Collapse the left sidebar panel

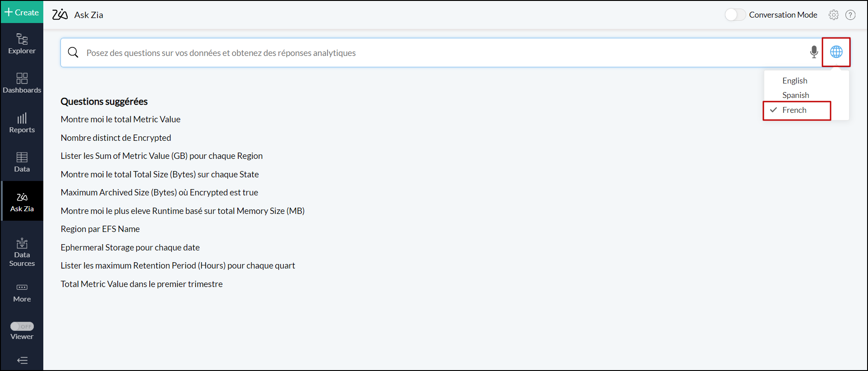point(22,360)
